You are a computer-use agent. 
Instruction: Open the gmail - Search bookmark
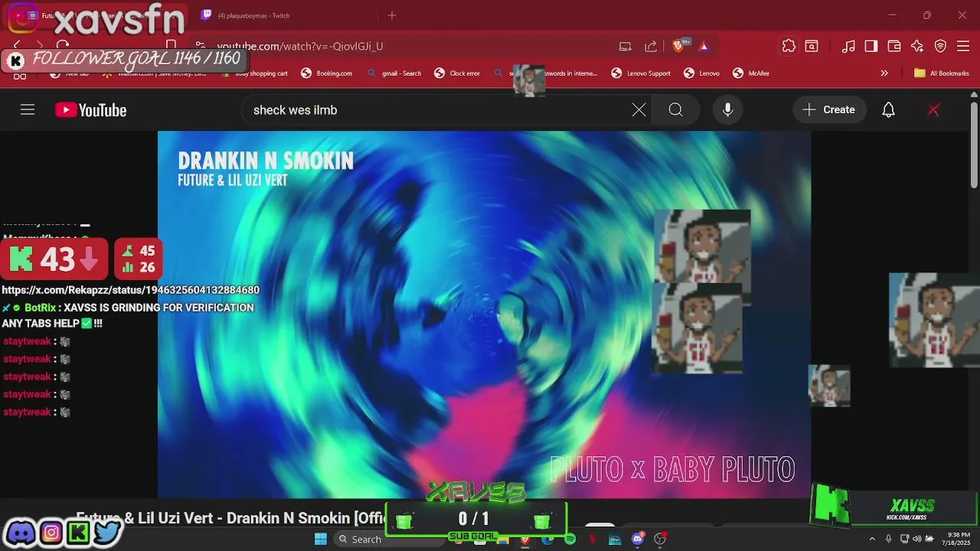394,73
